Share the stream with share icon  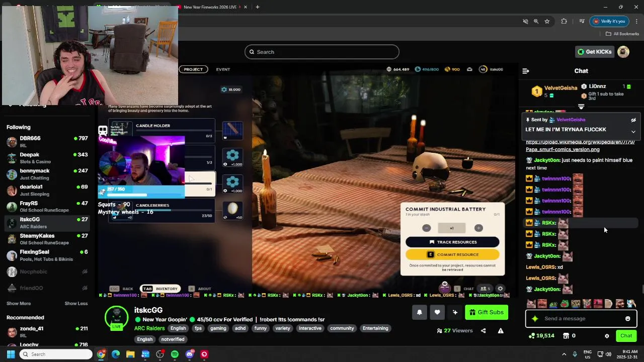[484, 331]
